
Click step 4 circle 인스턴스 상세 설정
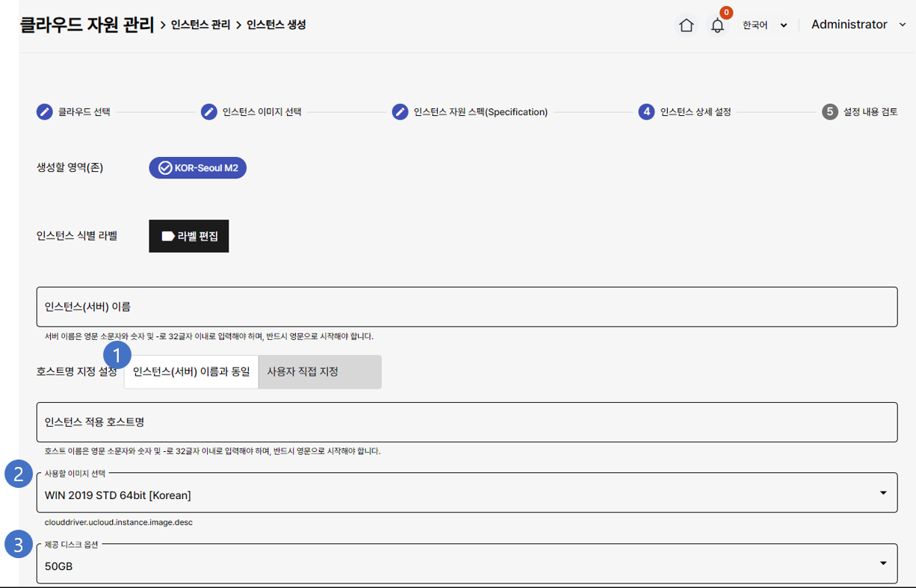(x=646, y=112)
